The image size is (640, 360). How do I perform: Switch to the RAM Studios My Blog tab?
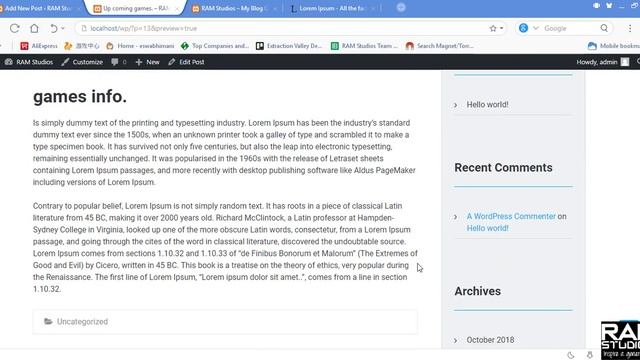(x=234, y=8)
